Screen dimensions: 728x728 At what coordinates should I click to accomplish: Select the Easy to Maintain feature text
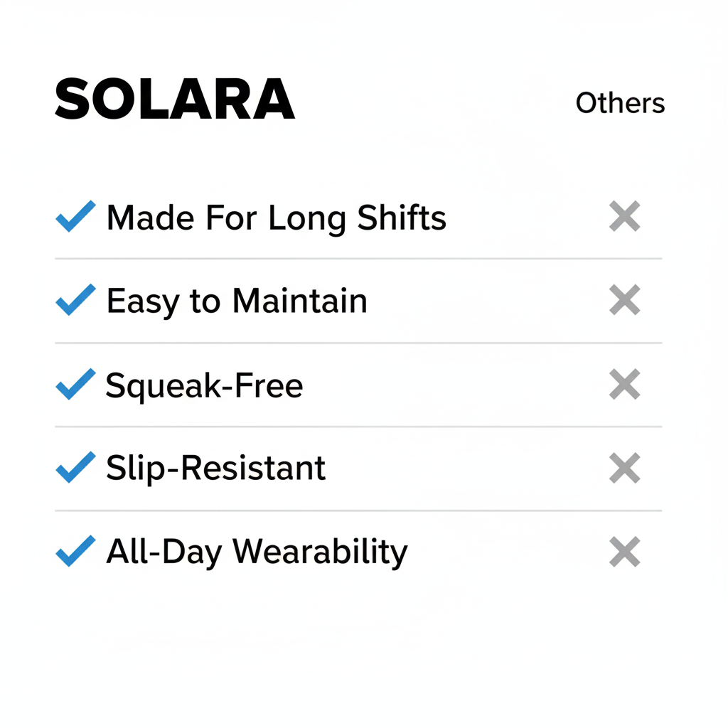tap(237, 301)
